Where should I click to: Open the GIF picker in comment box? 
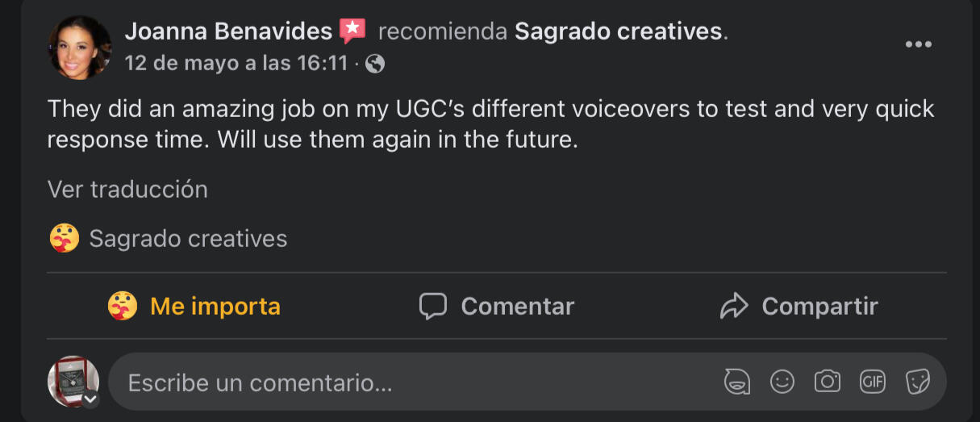[872, 382]
